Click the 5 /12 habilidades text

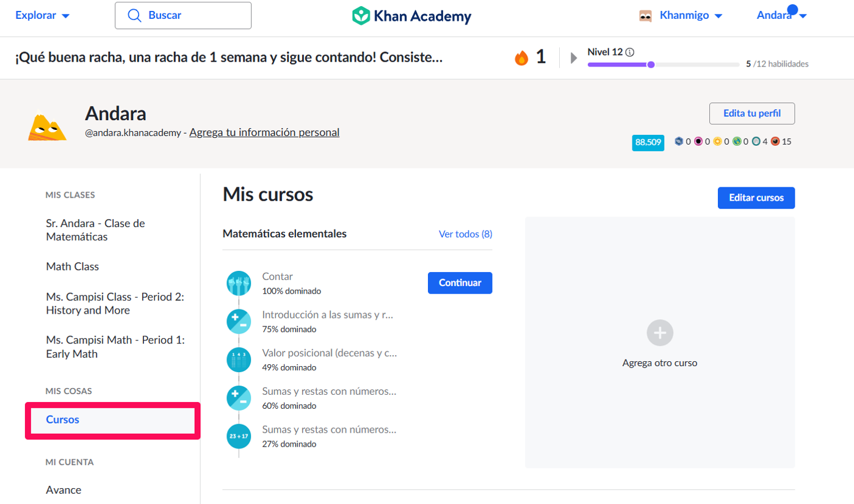(x=777, y=63)
